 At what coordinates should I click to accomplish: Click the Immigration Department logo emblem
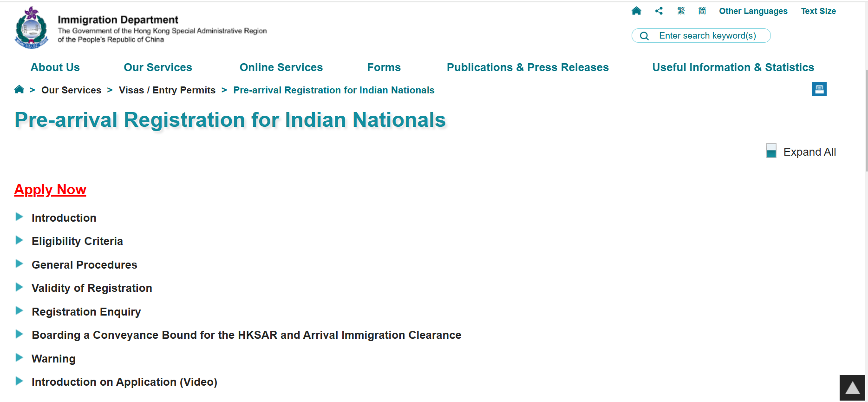click(32, 28)
